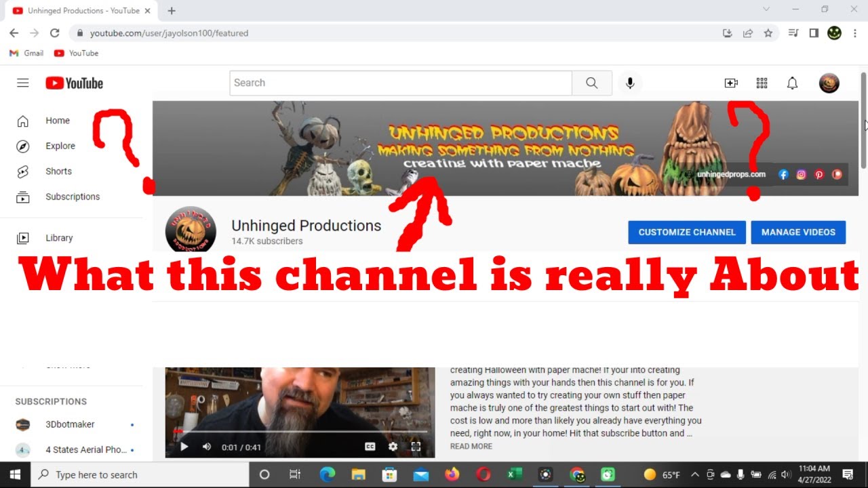Launch Microsoft Edge from the taskbar
The width and height of the screenshot is (868, 488).
(x=328, y=474)
